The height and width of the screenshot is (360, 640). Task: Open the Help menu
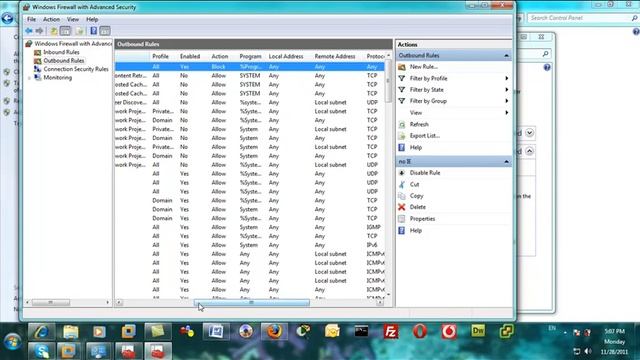point(92,19)
